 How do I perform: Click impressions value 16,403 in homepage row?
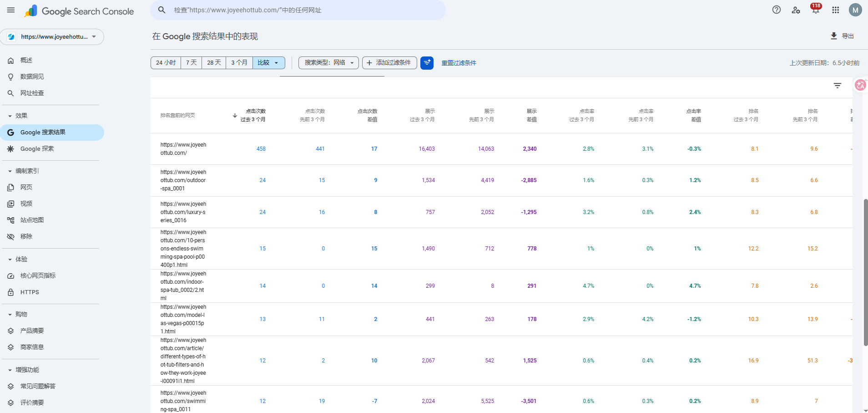click(427, 149)
